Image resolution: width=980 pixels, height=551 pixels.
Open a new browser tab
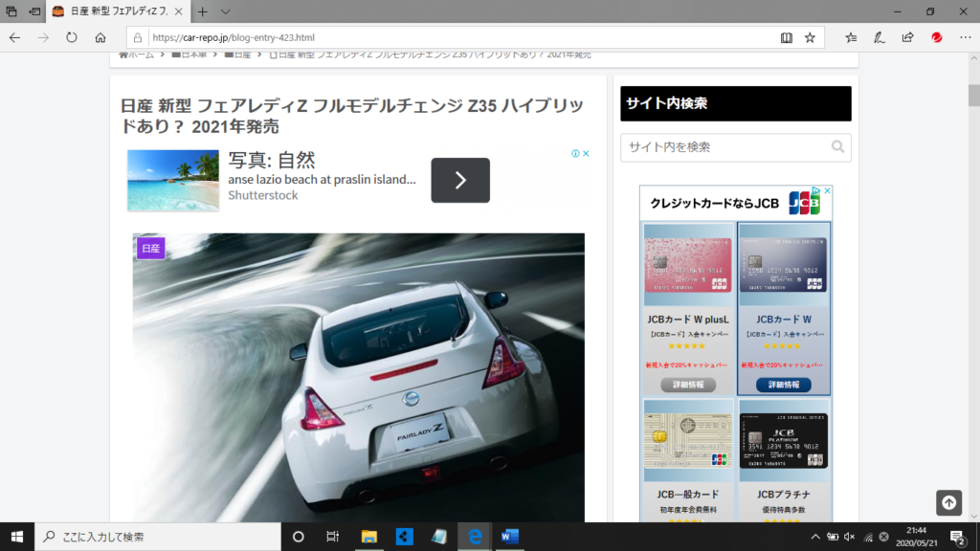click(203, 11)
